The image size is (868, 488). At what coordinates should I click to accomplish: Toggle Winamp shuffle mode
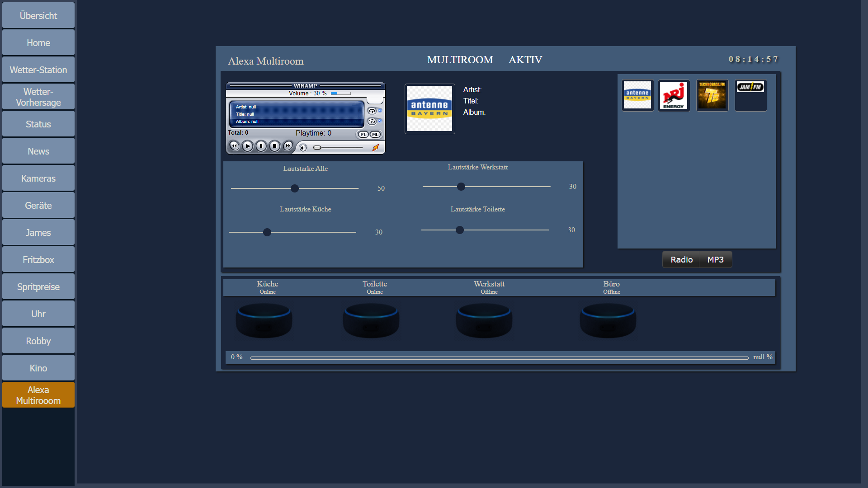(372, 122)
